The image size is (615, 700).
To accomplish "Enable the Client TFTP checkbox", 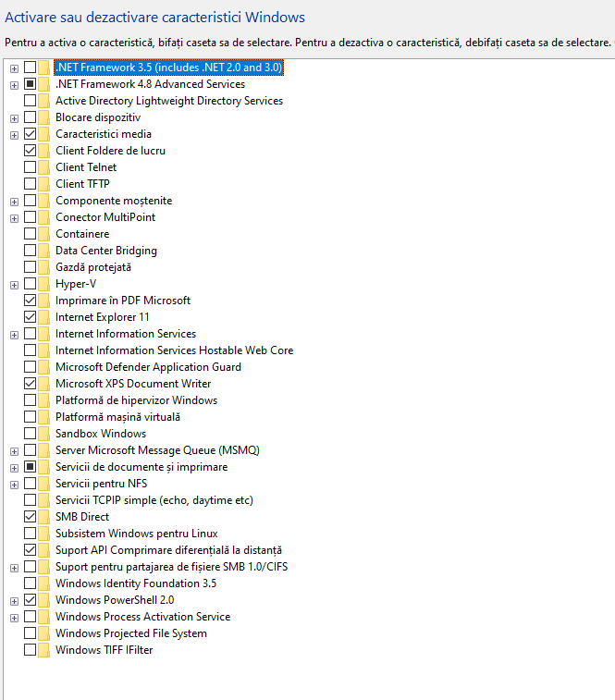I will [x=30, y=183].
